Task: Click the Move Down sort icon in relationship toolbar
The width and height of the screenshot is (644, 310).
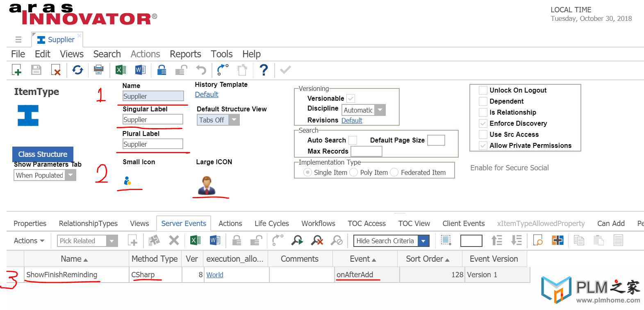Action: click(517, 240)
